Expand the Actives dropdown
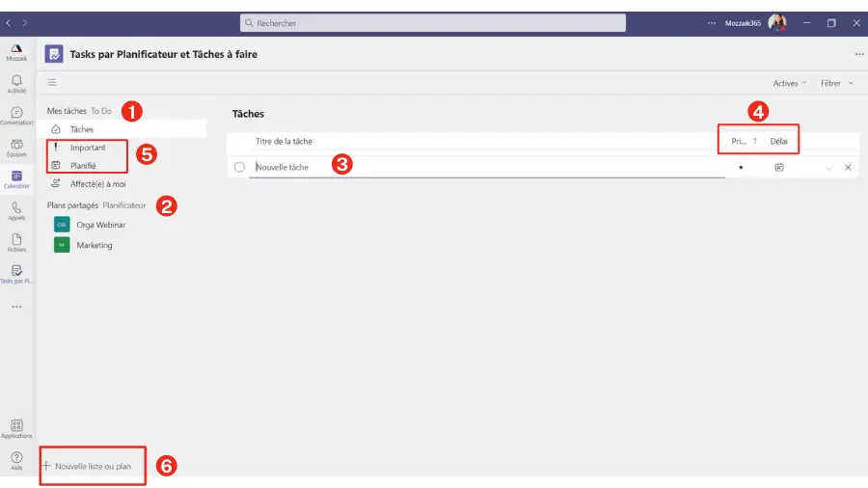This screenshot has height=488, width=868. pos(789,83)
